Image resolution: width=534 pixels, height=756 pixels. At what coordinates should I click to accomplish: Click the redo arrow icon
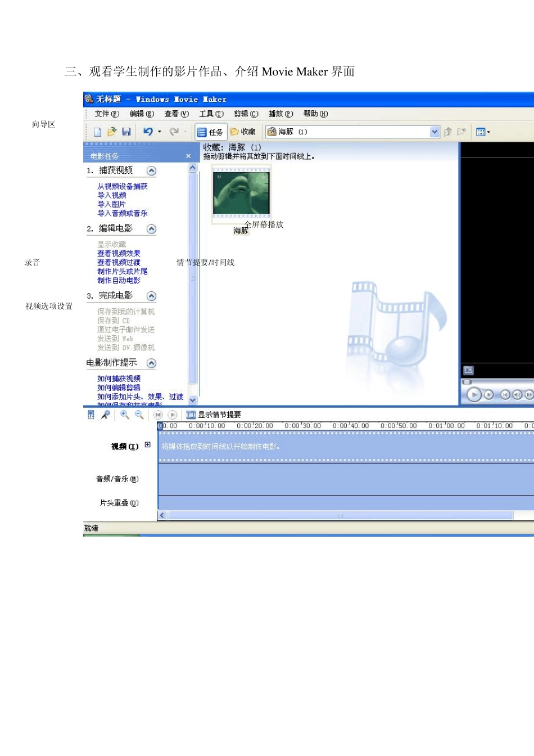point(174,132)
